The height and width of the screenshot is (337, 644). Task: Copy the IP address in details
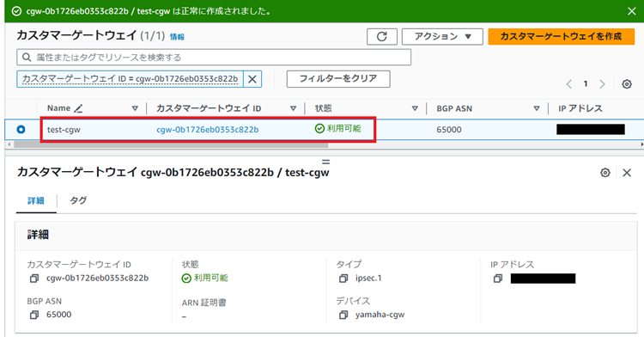click(x=498, y=279)
